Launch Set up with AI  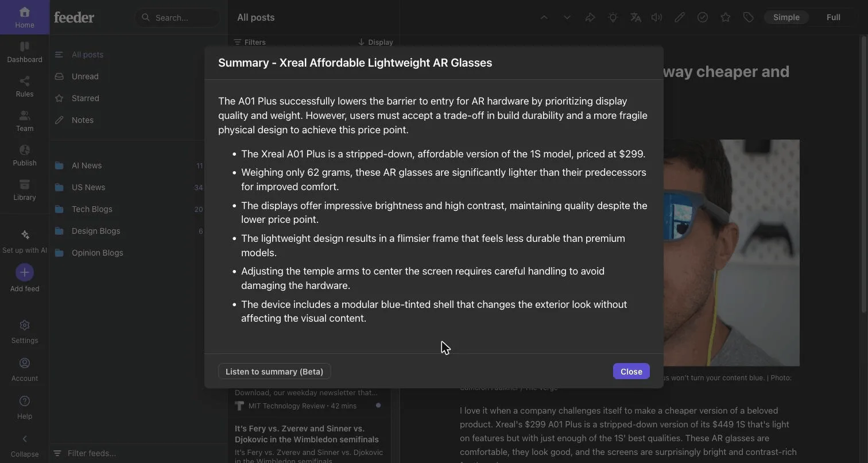pyautogui.click(x=24, y=241)
